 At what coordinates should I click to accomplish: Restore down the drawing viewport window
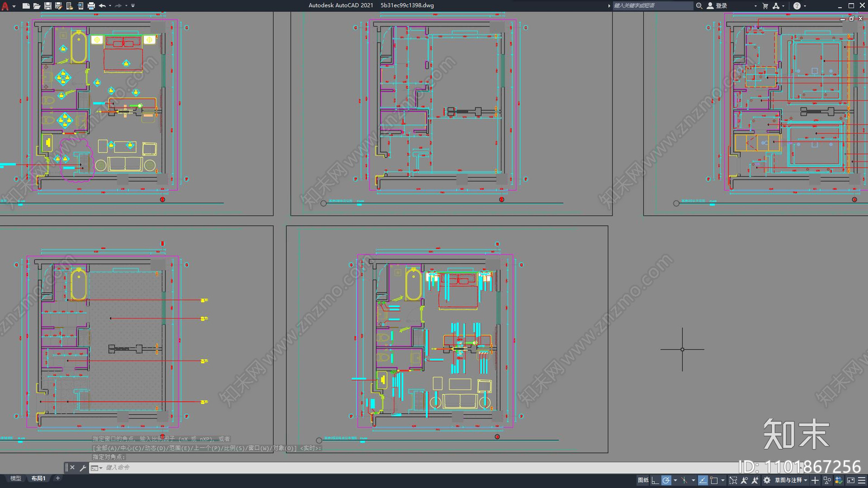(x=852, y=18)
